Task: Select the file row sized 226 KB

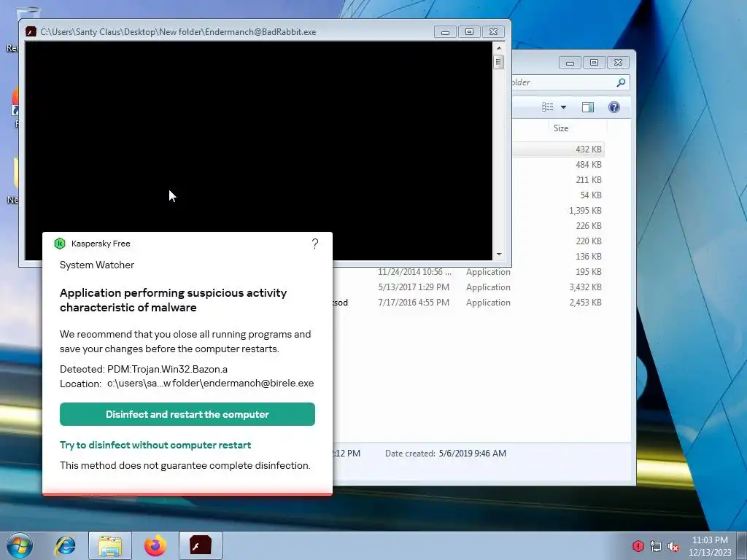Action: coord(557,226)
